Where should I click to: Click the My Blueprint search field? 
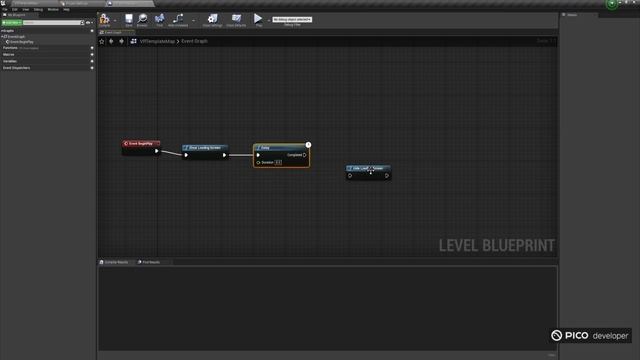(51, 23)
